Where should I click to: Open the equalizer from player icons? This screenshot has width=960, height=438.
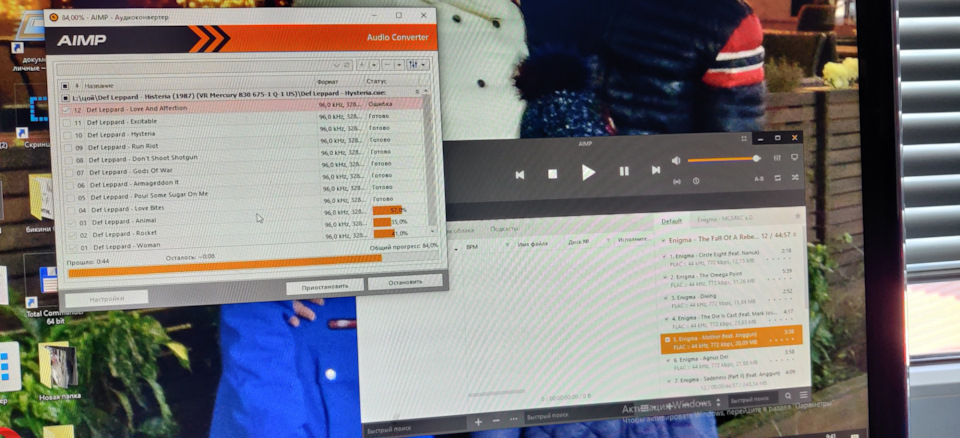[x=777, y=157]
